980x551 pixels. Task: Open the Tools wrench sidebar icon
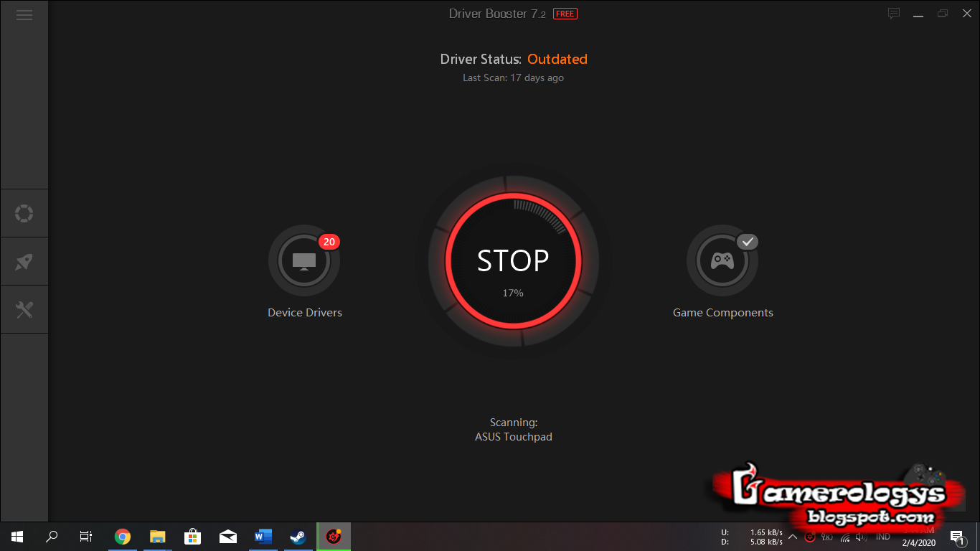point(24,310)
